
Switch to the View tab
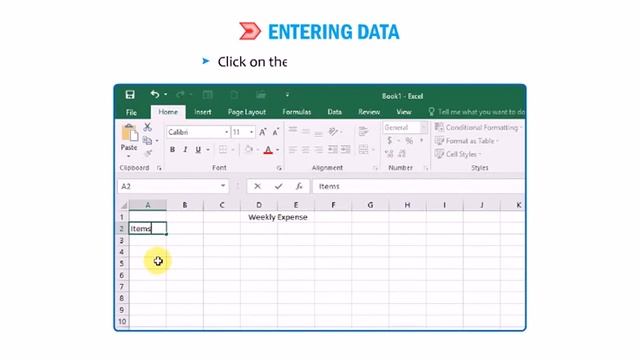click(404, 112)
